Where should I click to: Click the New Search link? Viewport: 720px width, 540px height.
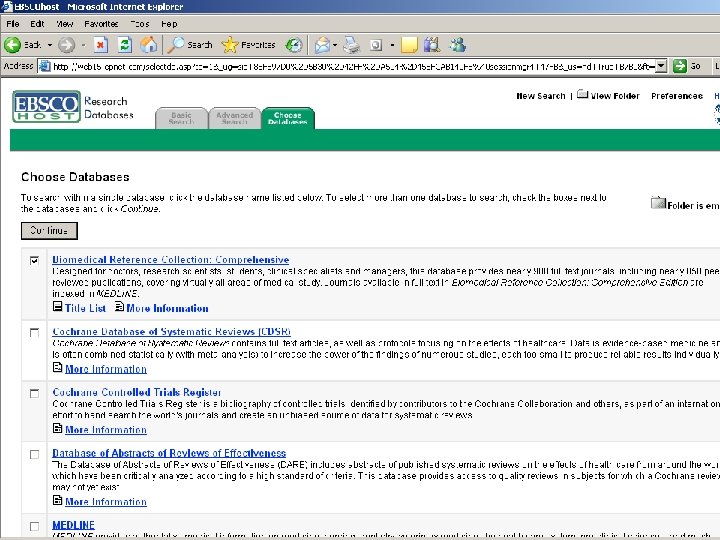click(540, 96)
